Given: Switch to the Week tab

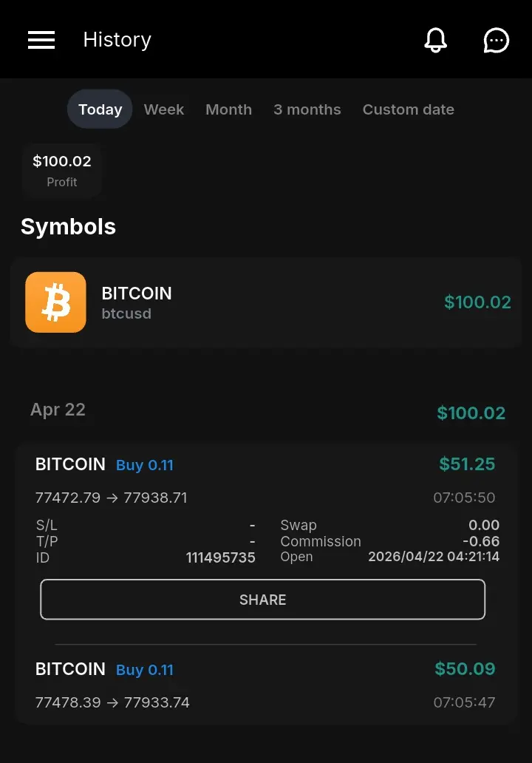Looking at the screenshot, I should tap(164, 109).
